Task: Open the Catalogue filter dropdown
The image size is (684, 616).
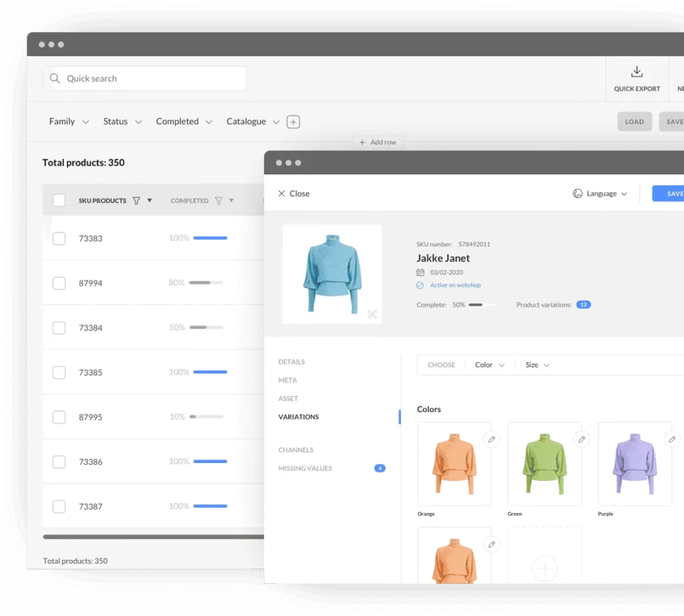Action: click(252, 122)
